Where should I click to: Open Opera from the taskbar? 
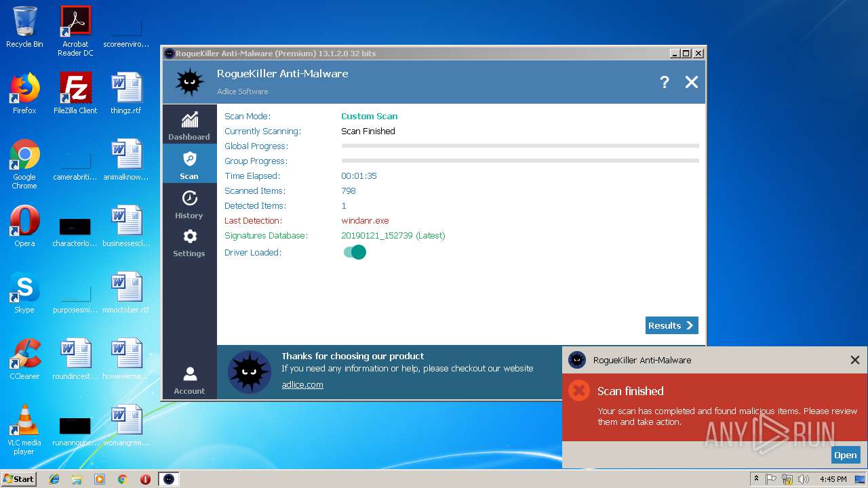145,479
